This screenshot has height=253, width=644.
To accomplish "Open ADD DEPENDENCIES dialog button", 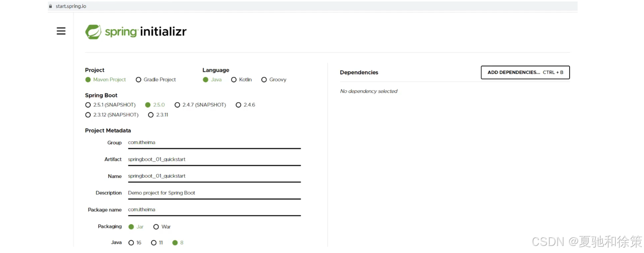I will coord(525,73).
